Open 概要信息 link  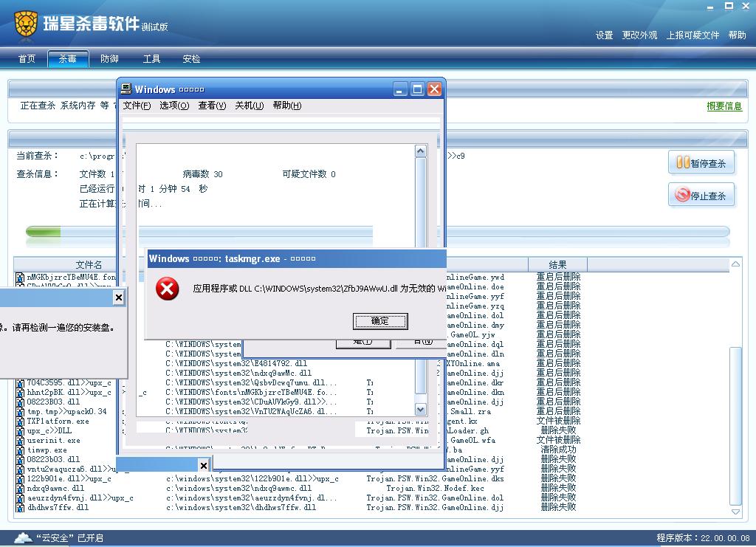coord(724,106)
